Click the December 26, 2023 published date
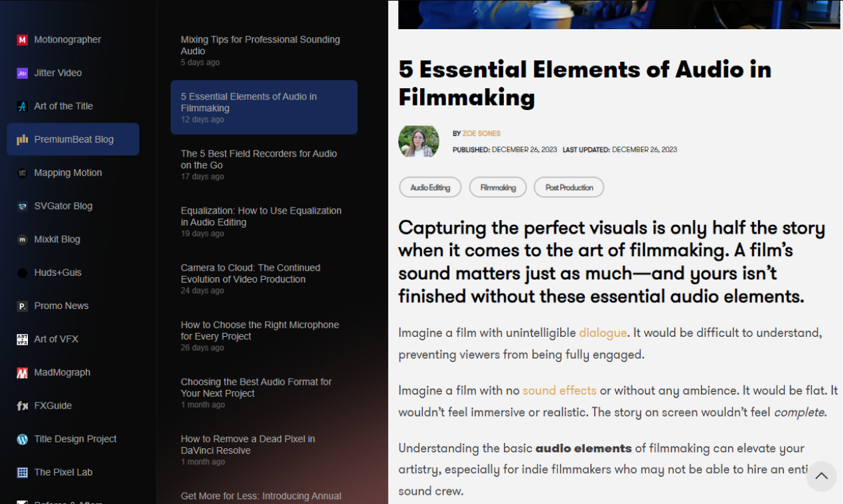The height and width of the screenshot is (504, 843). click(524, 150)
